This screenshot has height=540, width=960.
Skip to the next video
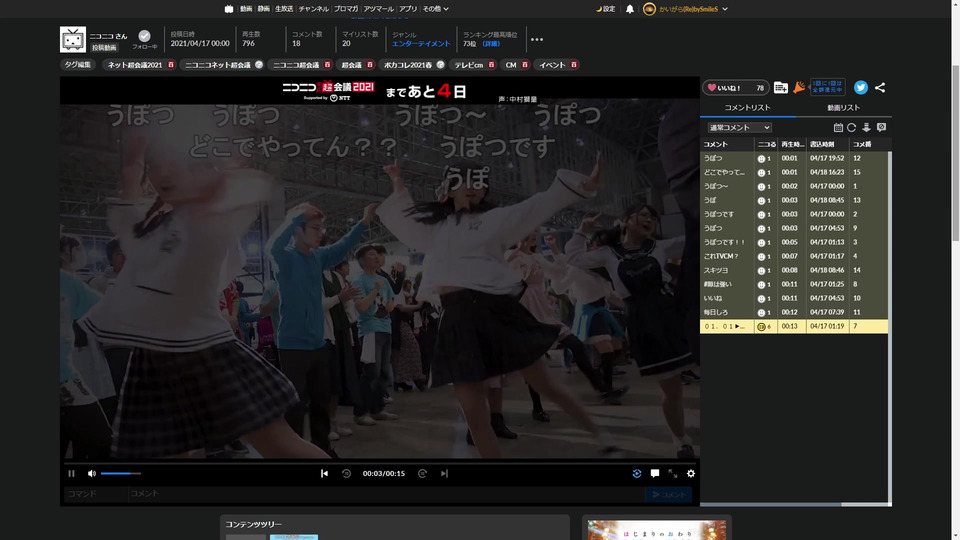point(444,473)
